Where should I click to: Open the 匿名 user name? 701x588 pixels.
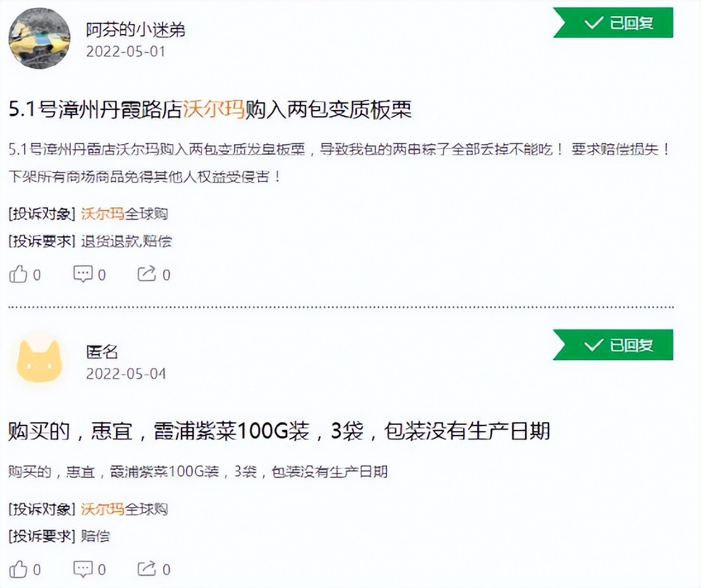102,352
